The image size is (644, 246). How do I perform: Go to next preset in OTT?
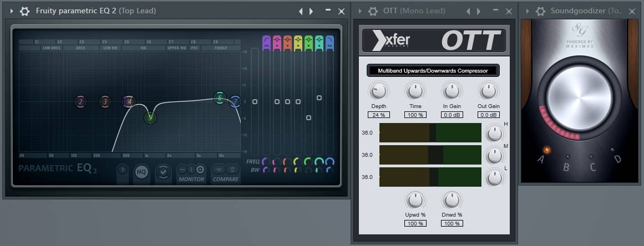click(479, 12)
